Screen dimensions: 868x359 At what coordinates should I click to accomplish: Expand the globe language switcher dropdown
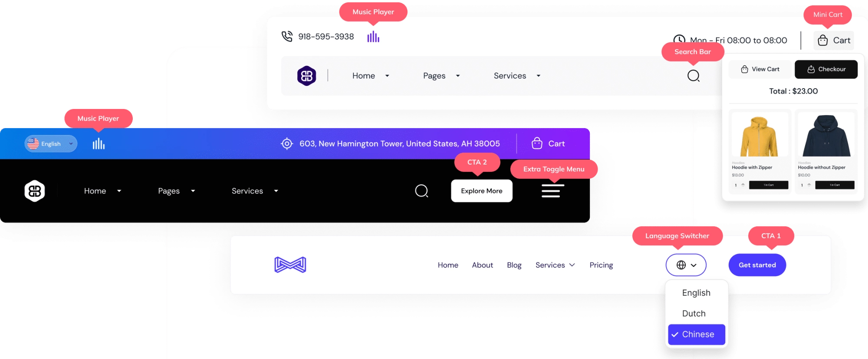[x=686, y=265]
